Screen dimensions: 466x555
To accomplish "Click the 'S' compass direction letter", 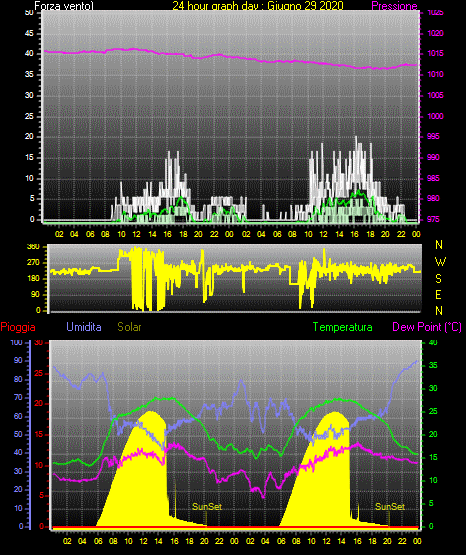I will point(438,279).
